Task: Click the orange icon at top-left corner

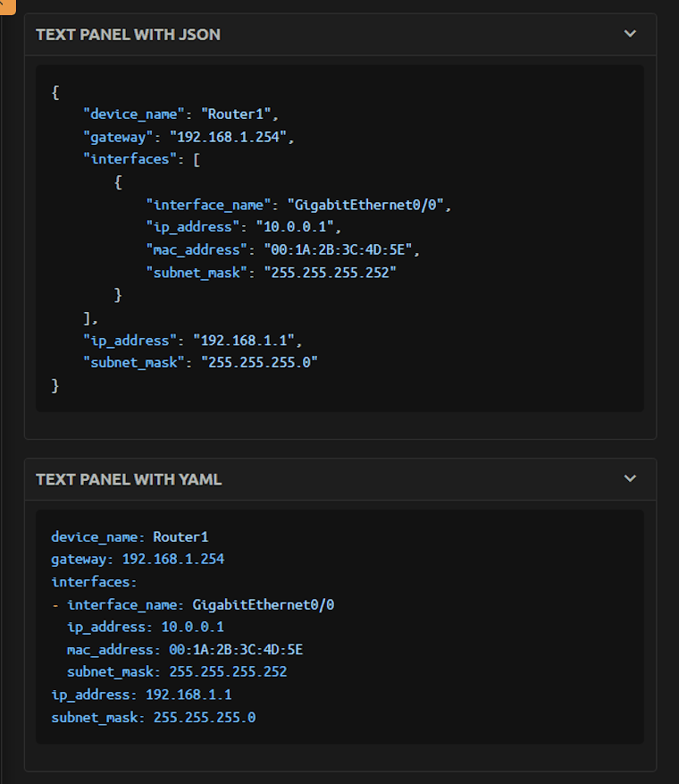Action: tap(6, 5)
